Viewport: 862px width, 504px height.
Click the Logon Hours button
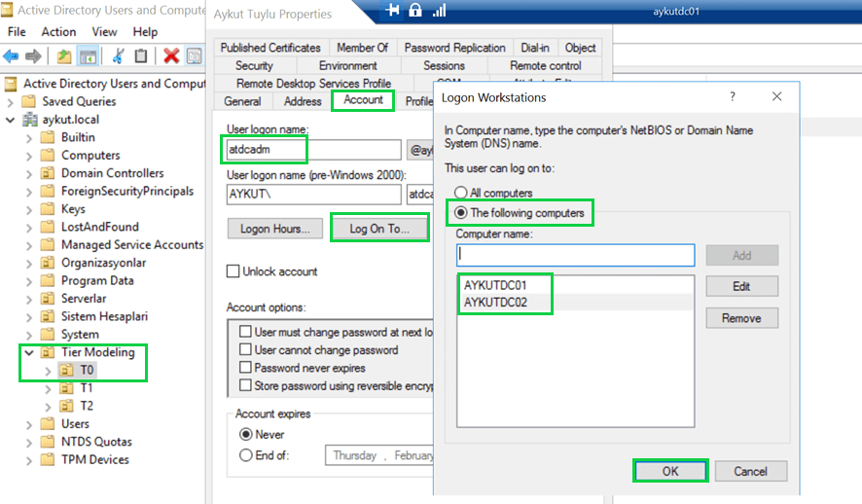(275, 229)
